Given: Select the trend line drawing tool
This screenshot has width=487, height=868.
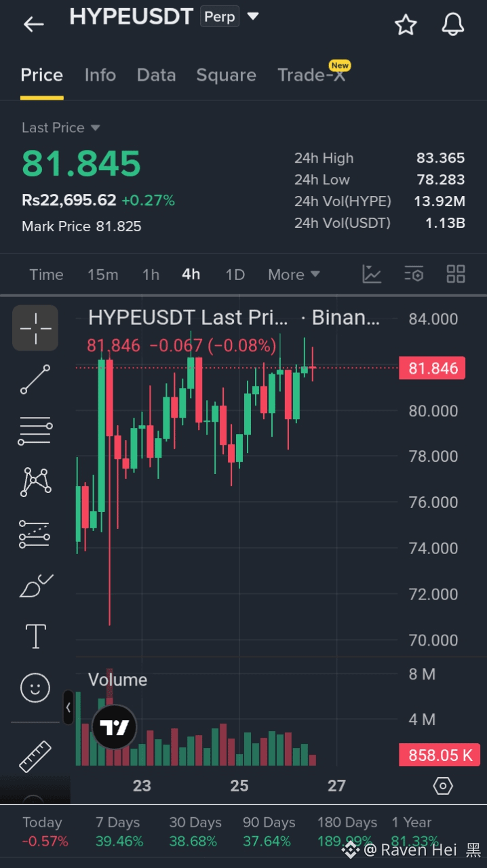Looking at the screenshot, I should point(35,380).
